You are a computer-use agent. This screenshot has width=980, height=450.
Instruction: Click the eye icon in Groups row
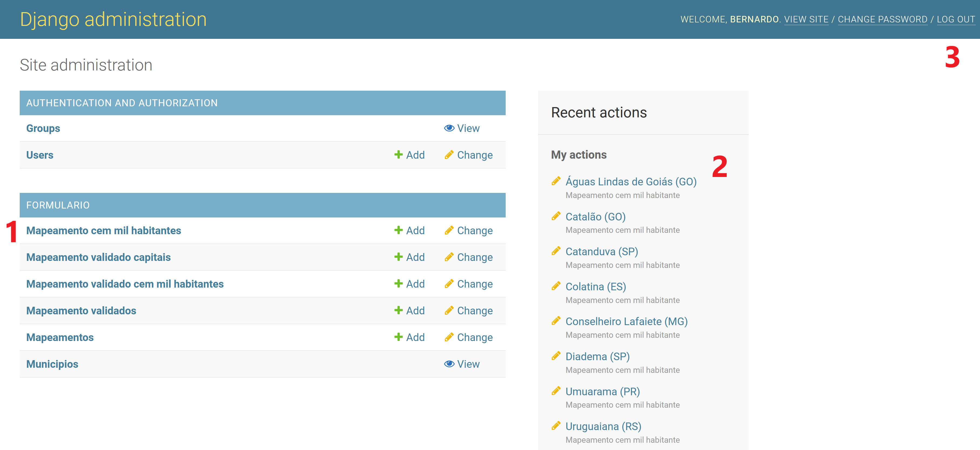pyautogui.click(x=449, y=128)
